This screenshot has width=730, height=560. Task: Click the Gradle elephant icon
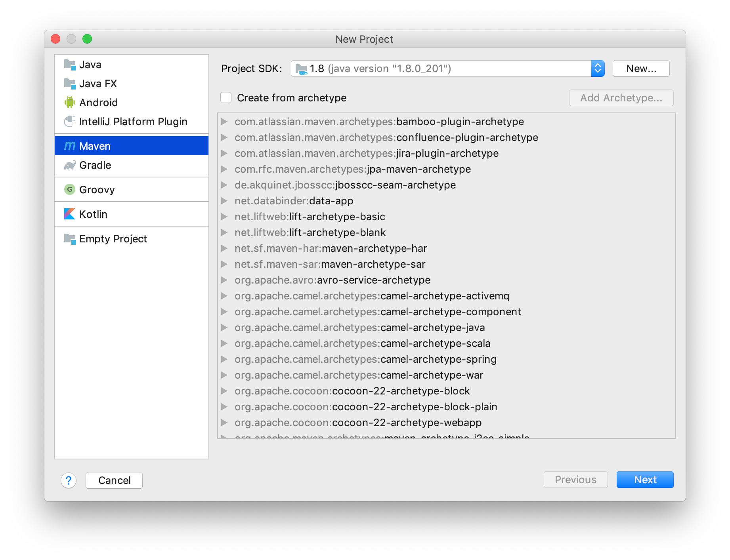coord(70,165)
